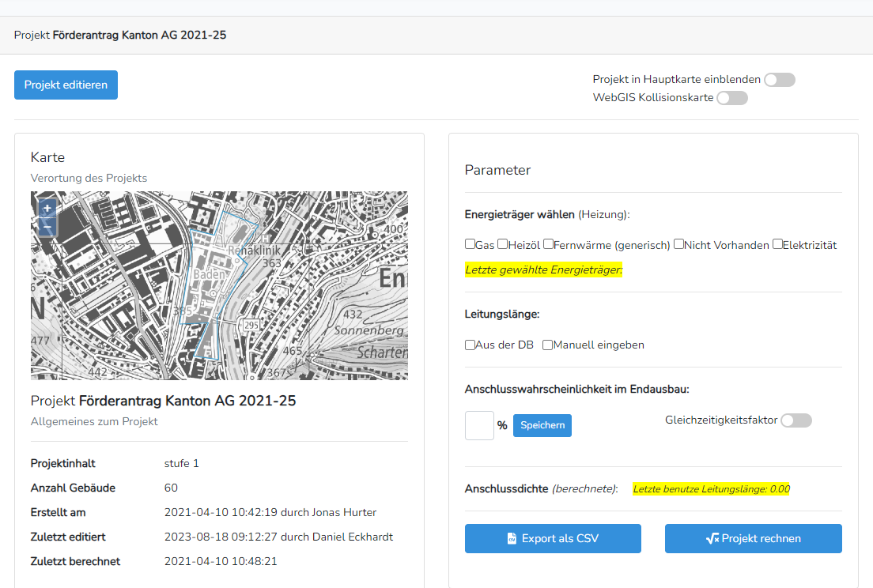The height and width of the screenshot is (588, 873).
Task: Open Projekt editieren
Action: 66,85
